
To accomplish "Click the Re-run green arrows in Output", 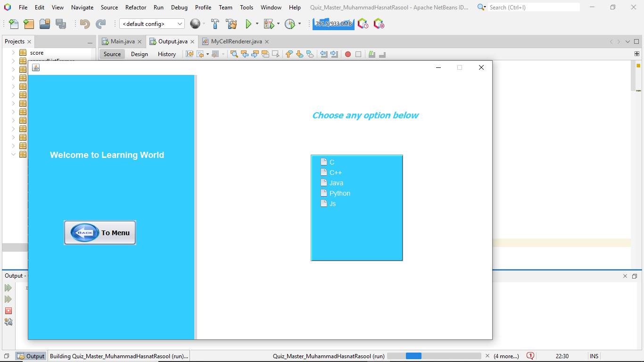I will [x=8, y=288].
